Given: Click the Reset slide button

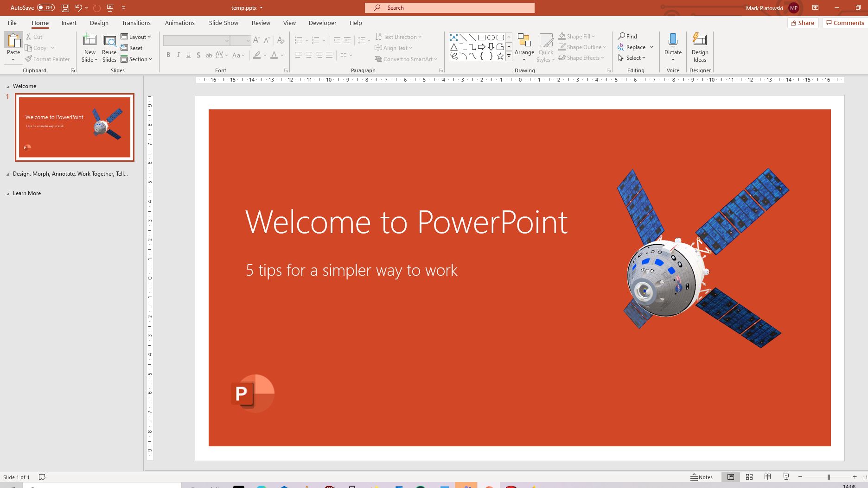Looking at the screenshot, I should (132, 48).
